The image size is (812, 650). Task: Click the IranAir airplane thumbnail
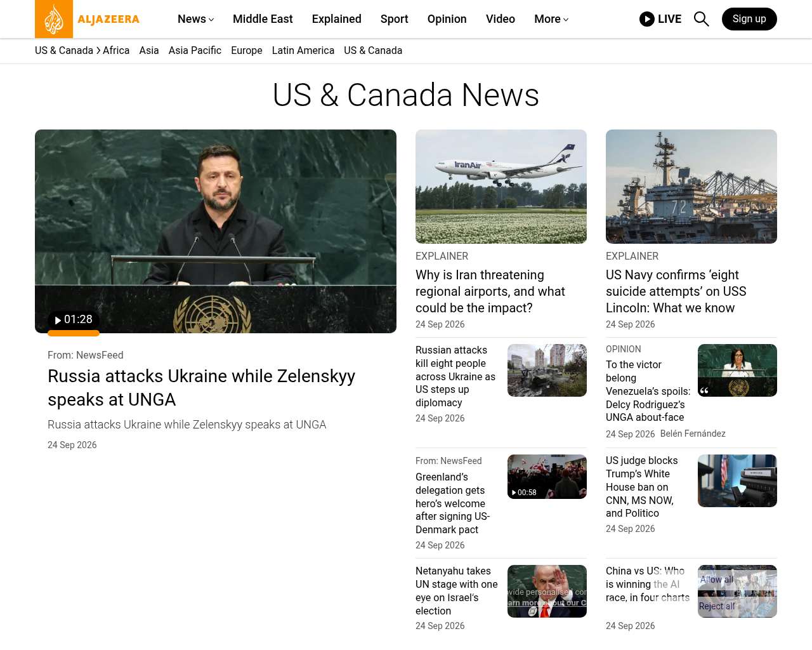pyautogui.click(x=501, y=187)
